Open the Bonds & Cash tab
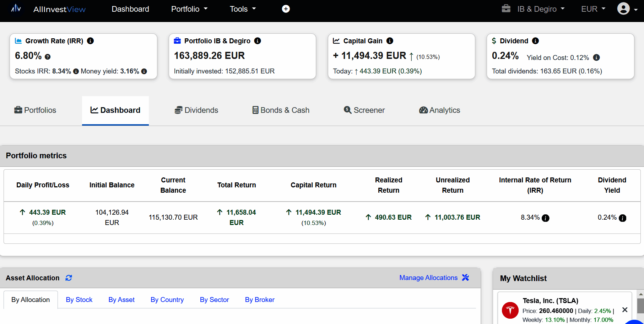644x324 pixels. [281, 110]
